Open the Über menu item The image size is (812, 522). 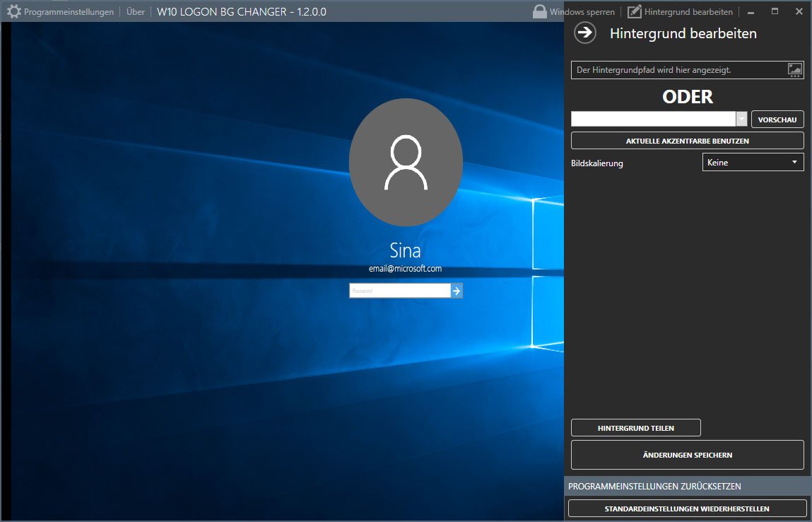click(136, 11)
